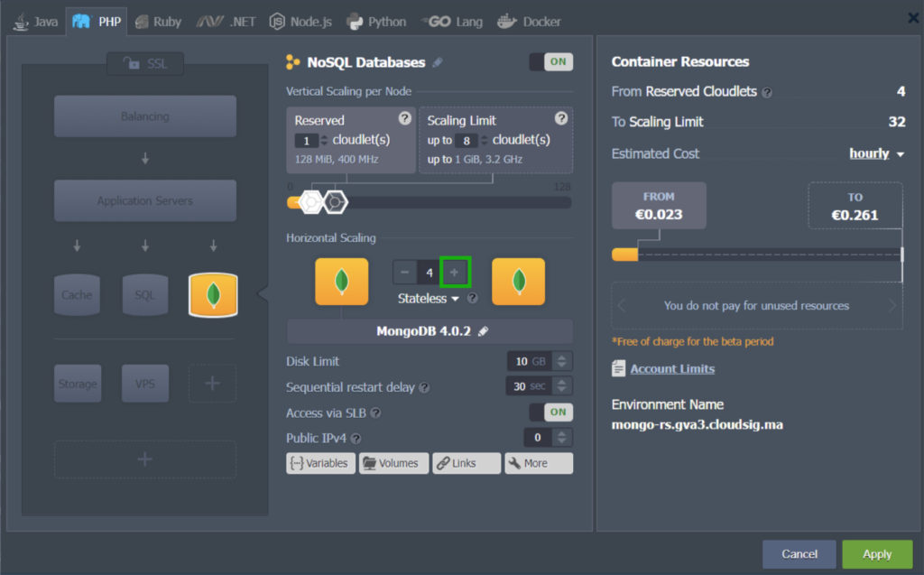Screen dimensions: 924x575
Task: Click the Sequential restart delay value field
Action: [x=529, y=386]
